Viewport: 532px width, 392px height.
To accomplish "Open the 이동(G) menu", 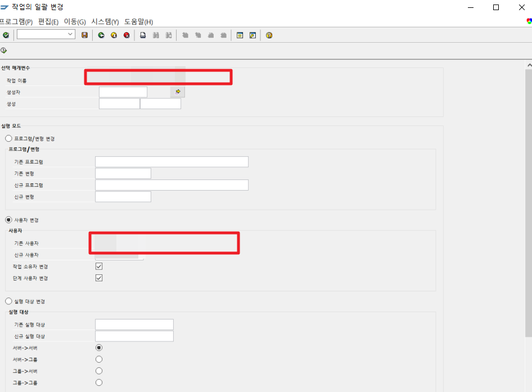I will point(75,22).
